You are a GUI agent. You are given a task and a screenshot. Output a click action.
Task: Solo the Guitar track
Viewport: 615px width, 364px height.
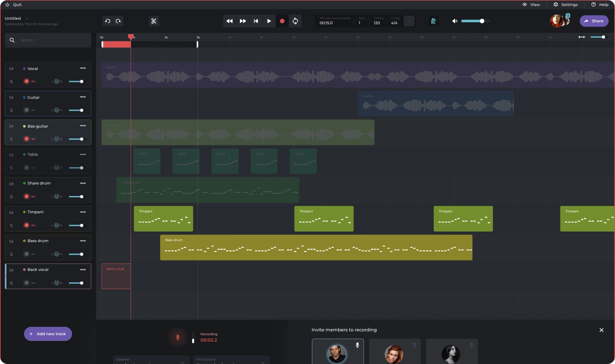11,110
